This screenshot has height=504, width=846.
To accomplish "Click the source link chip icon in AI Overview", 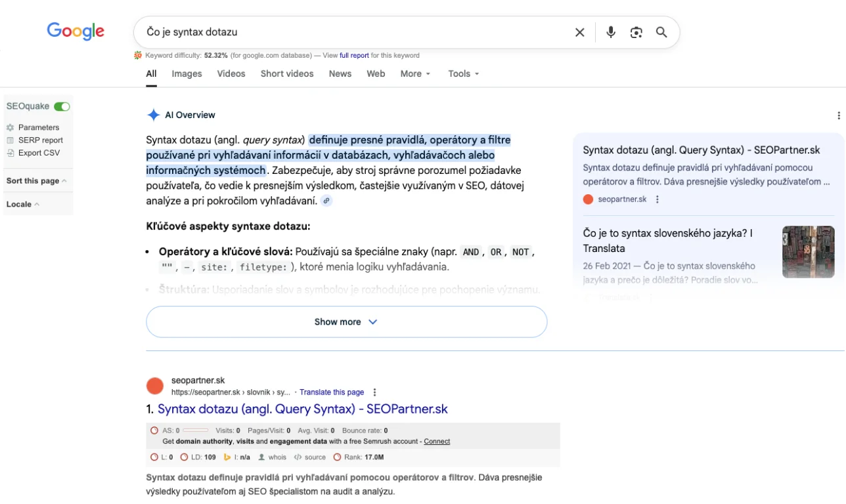I will [x=326, y=201].
